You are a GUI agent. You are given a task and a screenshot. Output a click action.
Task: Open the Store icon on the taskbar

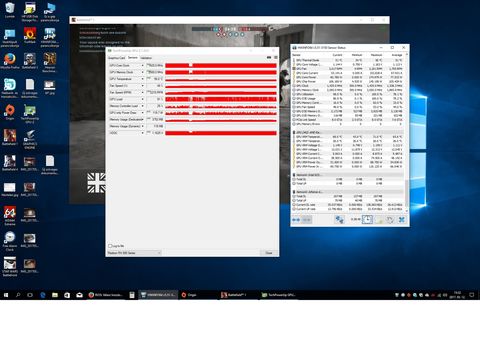pyautogui.click(x=67, y=295)
